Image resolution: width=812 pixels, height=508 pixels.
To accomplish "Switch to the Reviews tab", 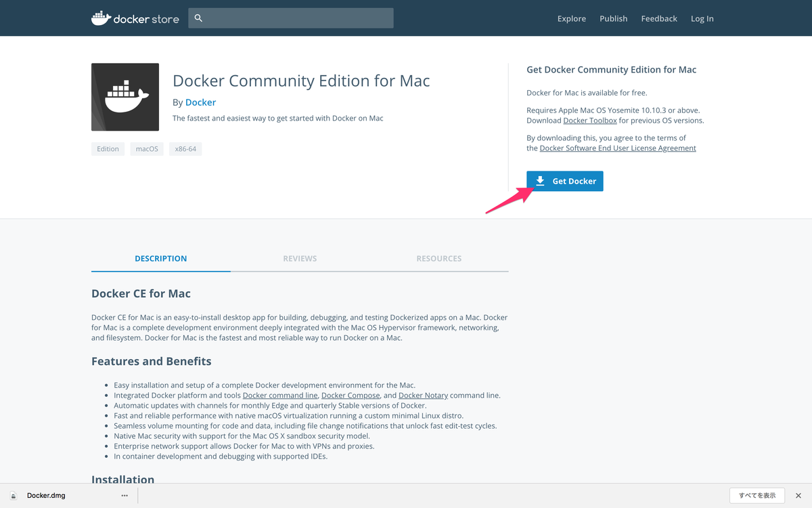I will click(300, 259).
